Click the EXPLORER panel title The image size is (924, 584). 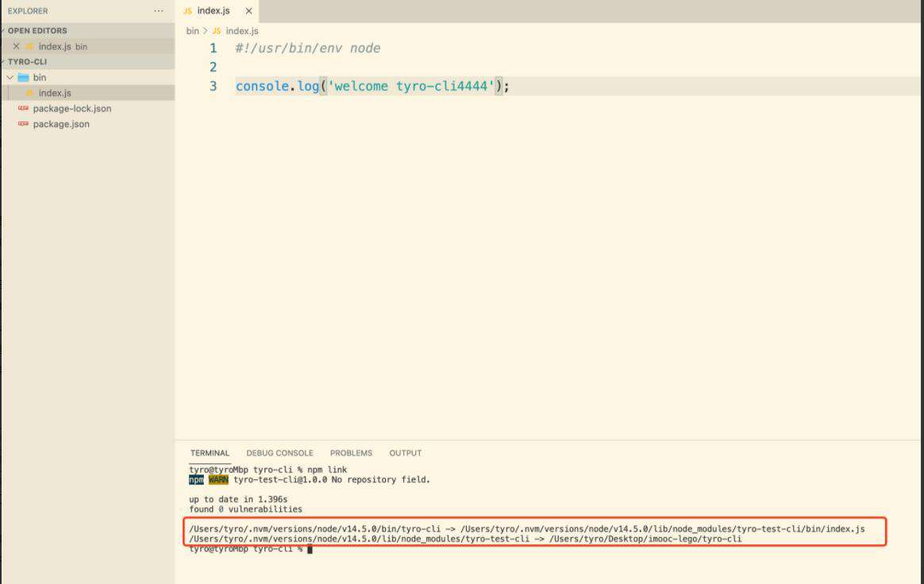click(28, 11)
